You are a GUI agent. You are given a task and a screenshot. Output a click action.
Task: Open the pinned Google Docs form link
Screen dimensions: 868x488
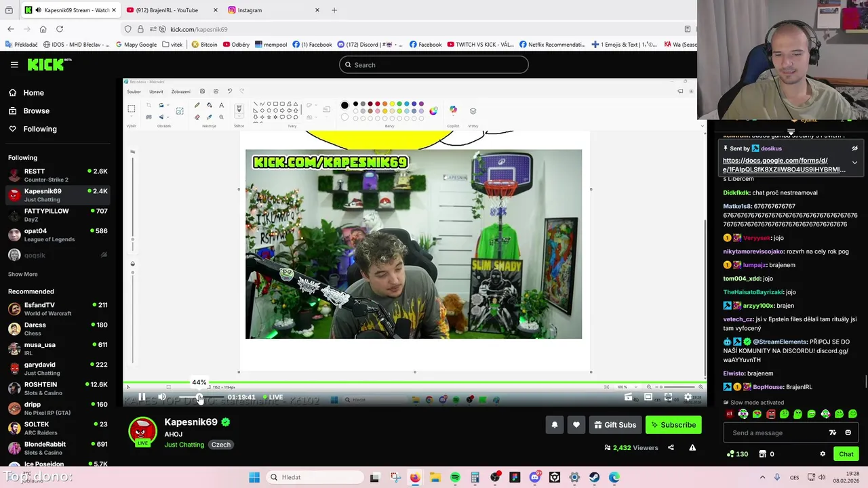(x=784, y=165)
